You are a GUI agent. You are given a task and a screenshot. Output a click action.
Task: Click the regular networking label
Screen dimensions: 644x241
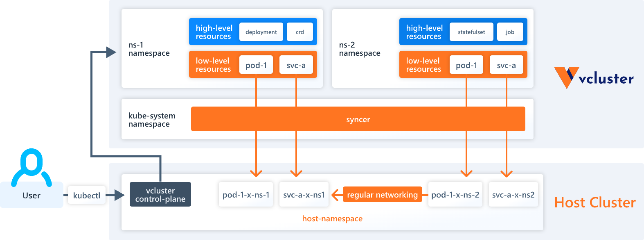(382, 195)
